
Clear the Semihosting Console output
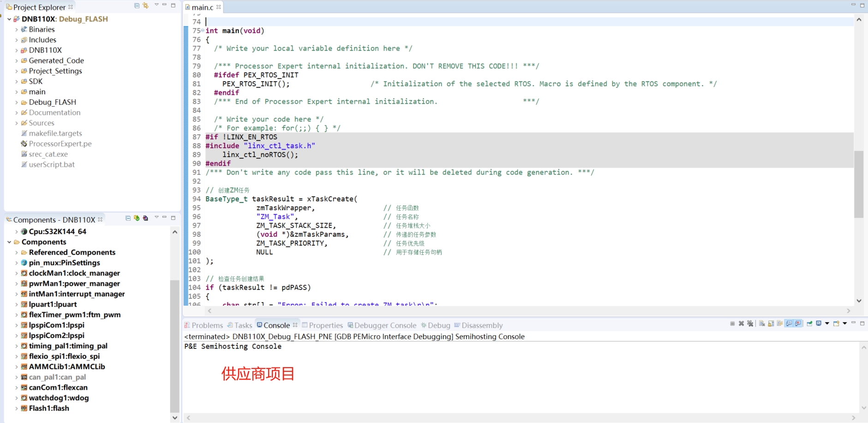(762, 324)
